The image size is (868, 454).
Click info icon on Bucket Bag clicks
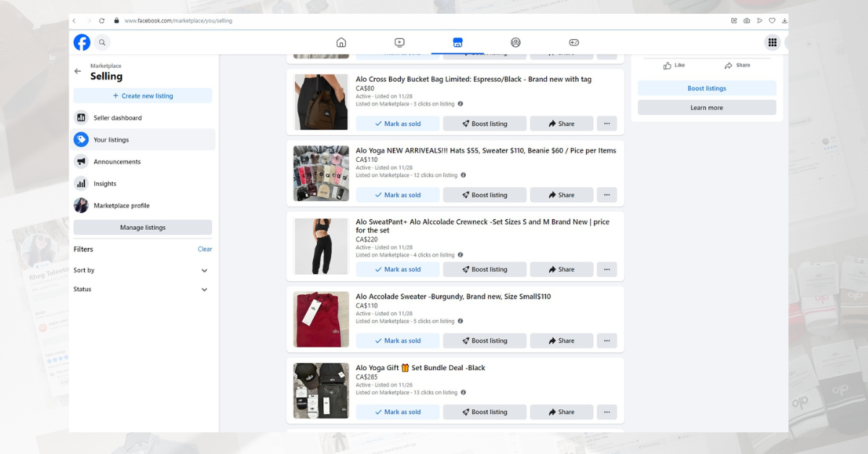[x=460, y=103]
